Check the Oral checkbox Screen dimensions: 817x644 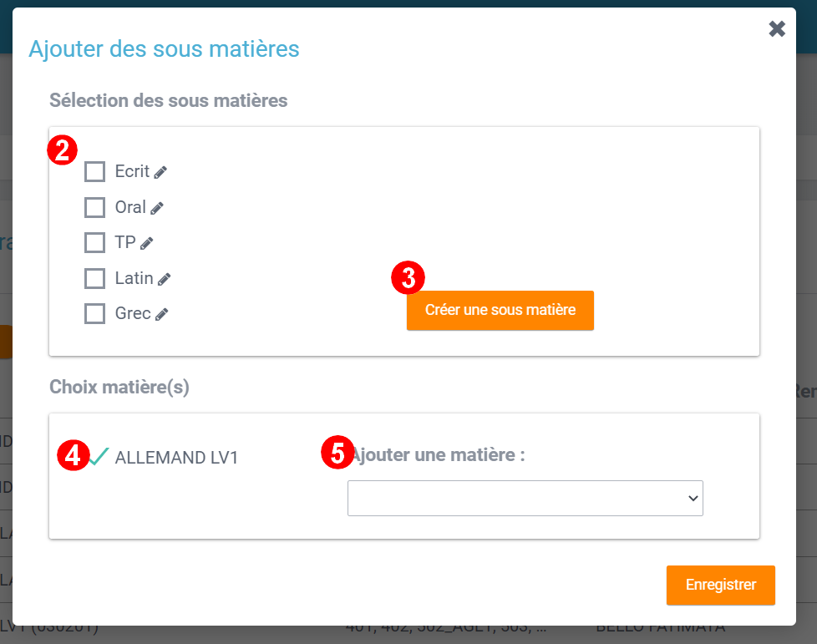pyautogui.click(x=95, y=207)
